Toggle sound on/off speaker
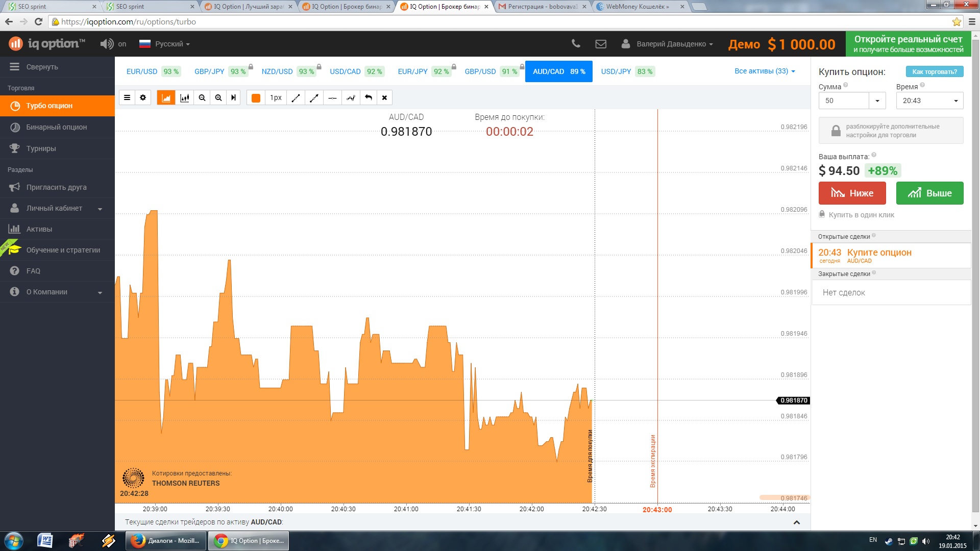 tap(107, 44)
